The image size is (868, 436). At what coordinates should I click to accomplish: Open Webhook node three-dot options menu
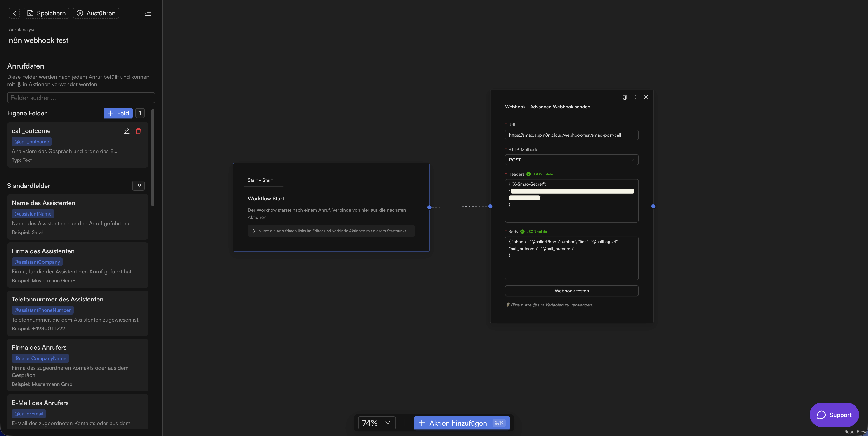click(x=635, y=97)
